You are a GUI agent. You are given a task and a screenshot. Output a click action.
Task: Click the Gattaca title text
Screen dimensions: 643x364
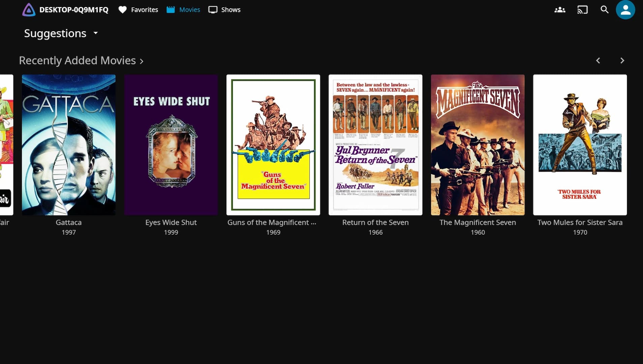(69, 222)
